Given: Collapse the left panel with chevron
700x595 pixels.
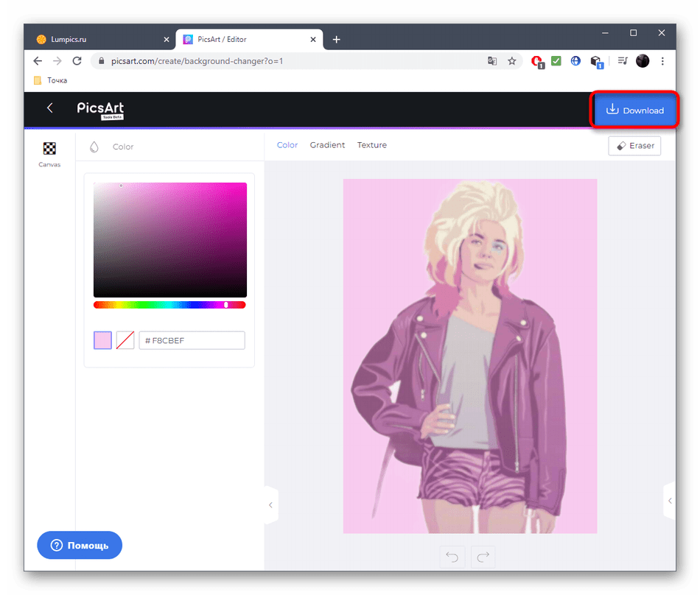Looking at the screenshot, I should 270,505.
